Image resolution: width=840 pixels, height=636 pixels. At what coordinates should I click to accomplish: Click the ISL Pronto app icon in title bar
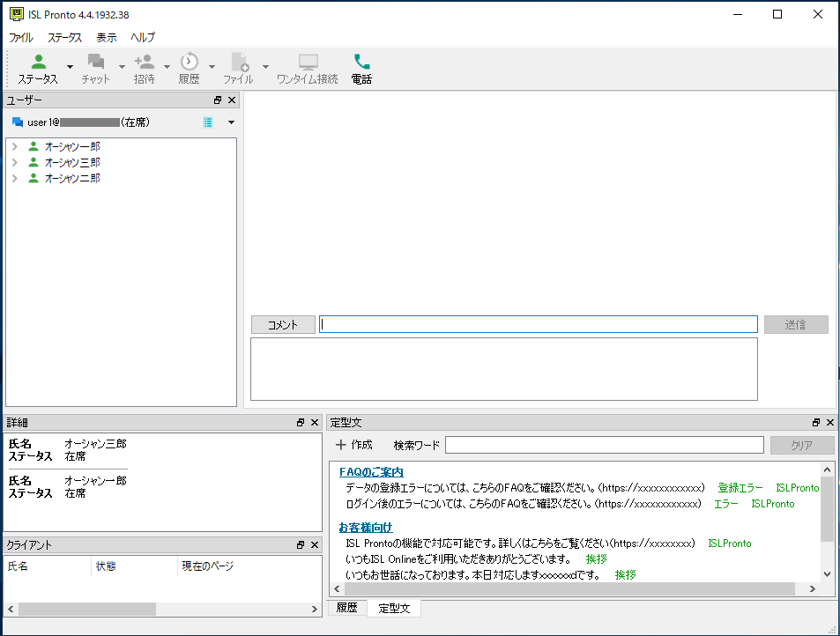point(17,14)
